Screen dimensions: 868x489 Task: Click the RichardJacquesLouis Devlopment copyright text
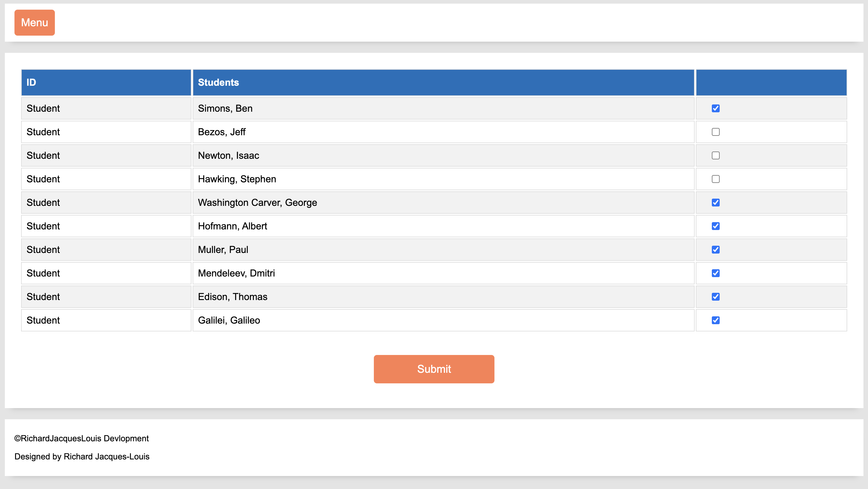click(x=81, y=438)
